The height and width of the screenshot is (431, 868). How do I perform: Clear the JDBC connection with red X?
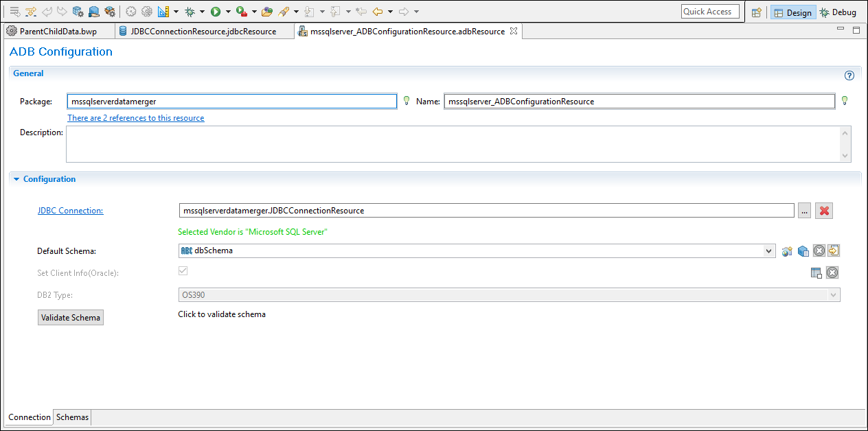tap(824, 211)
